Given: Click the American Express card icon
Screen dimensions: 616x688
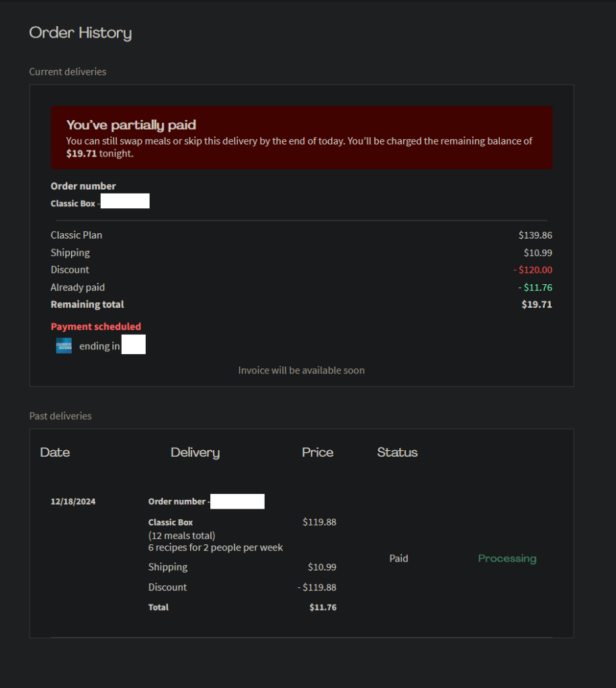Looking at the screenshot, I should click(x=63, y=345).
